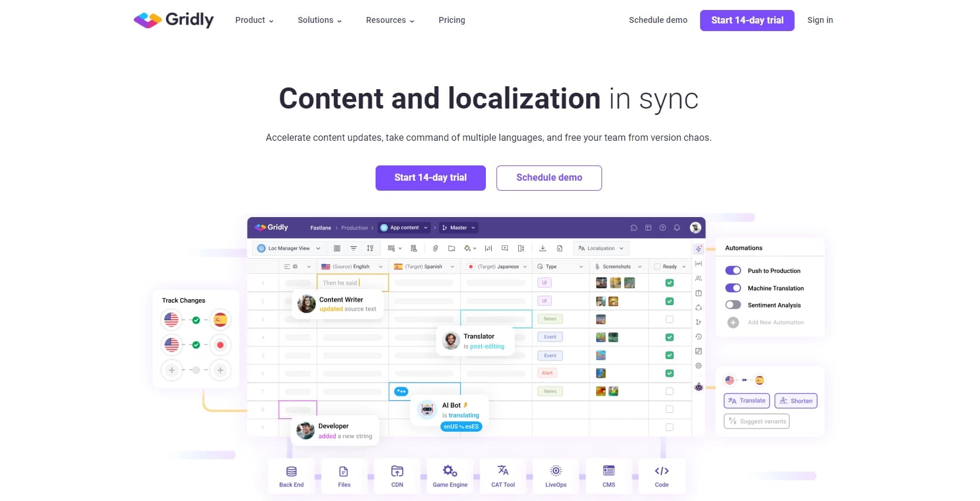Enable the Sentiment Analysis toggle
Viewport: 980px width, 501px height.
click(733, 304)
